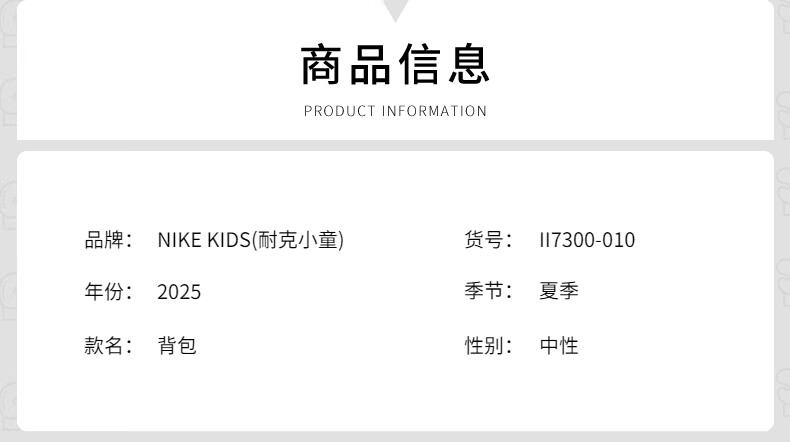
Task: Click the season value 夏季
Action: tap(559, 291)
